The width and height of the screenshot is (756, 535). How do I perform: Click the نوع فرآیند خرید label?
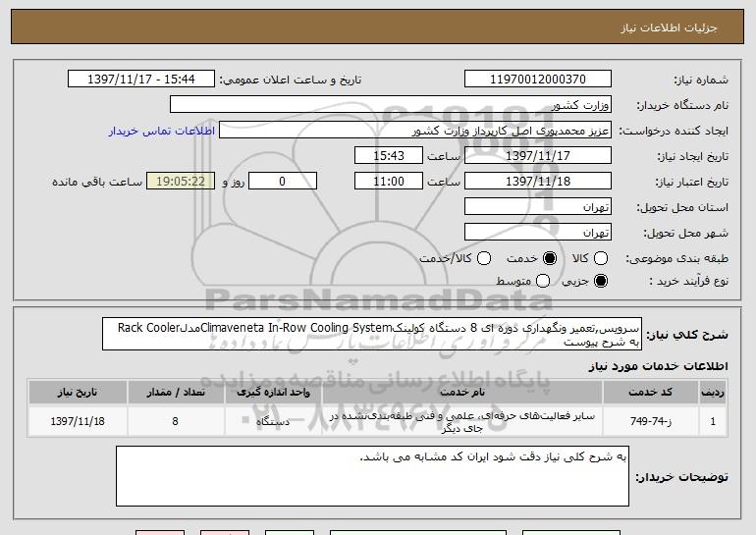pos(689,281)
